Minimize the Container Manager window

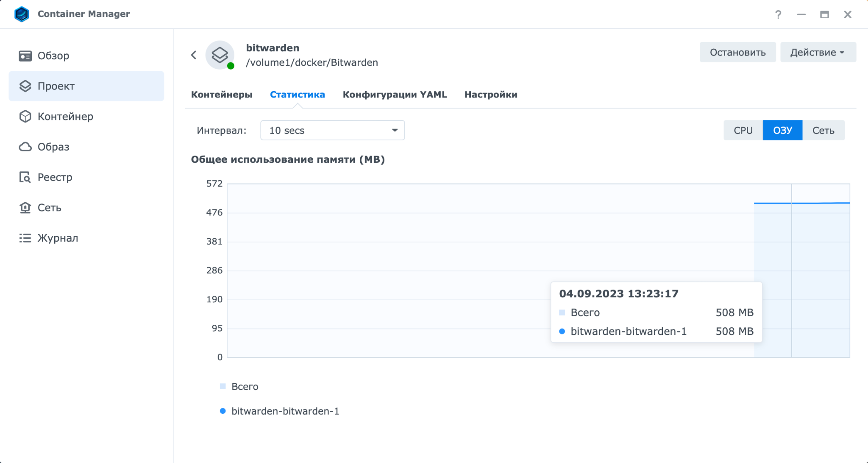(801, 14)
